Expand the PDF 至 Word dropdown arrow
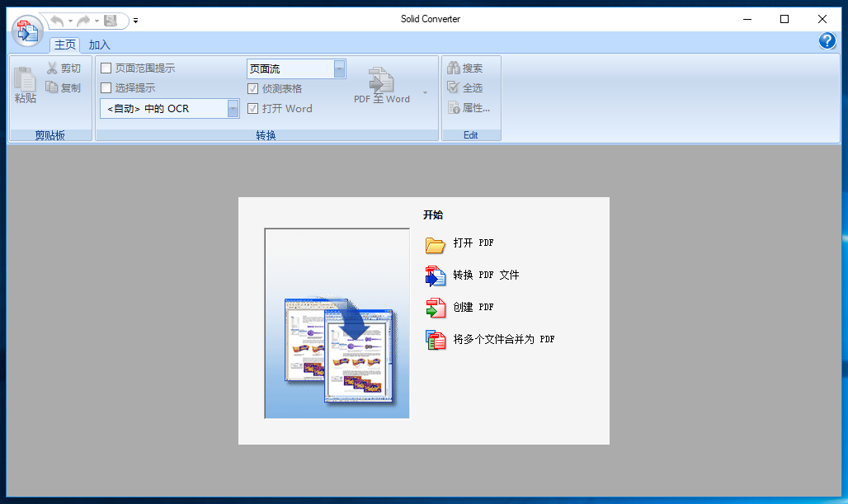This screenshot has height=504, width=848. tap(426, 92)
